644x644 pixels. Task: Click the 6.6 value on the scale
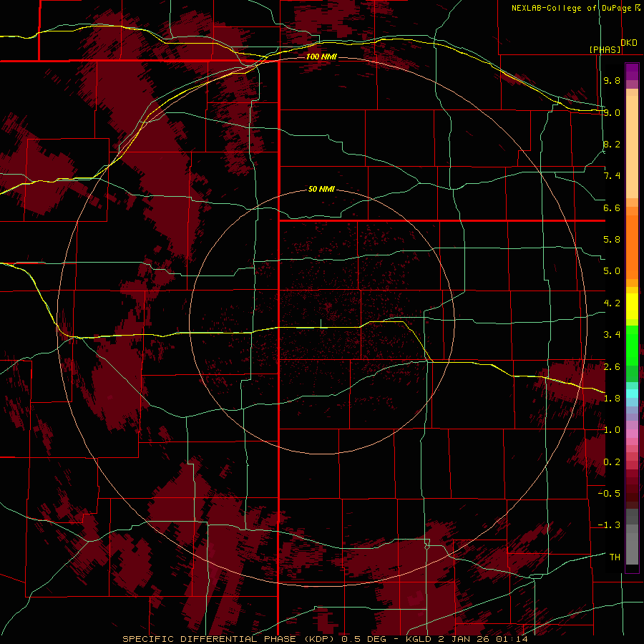[612, 208]
